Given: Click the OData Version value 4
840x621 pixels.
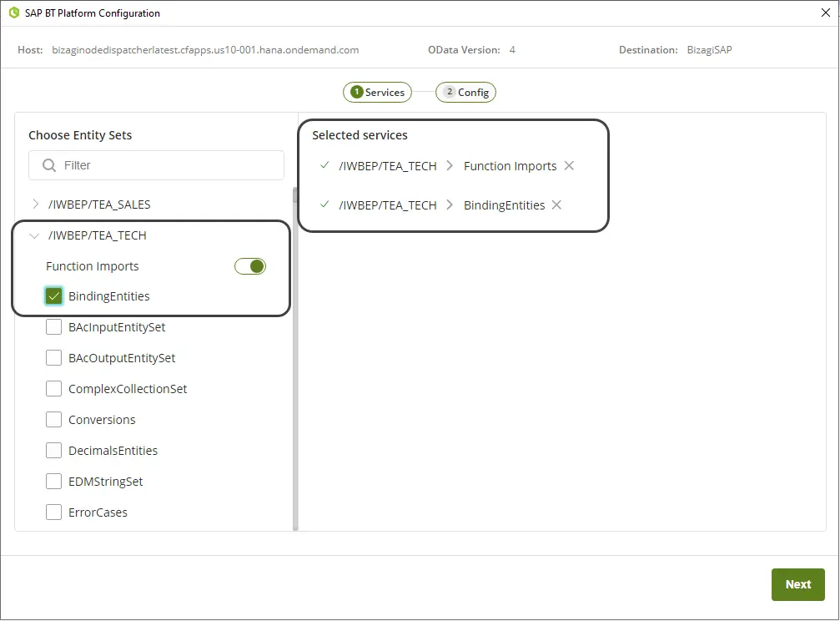Looking at the screenshot, I should [512, 50].
